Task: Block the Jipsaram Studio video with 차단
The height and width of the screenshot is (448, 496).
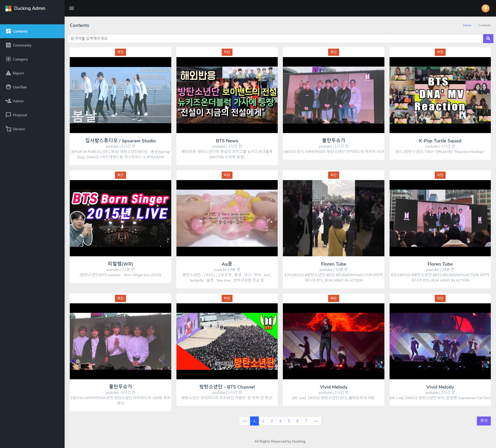Action: pyautogui.click(x=120, y=52)
